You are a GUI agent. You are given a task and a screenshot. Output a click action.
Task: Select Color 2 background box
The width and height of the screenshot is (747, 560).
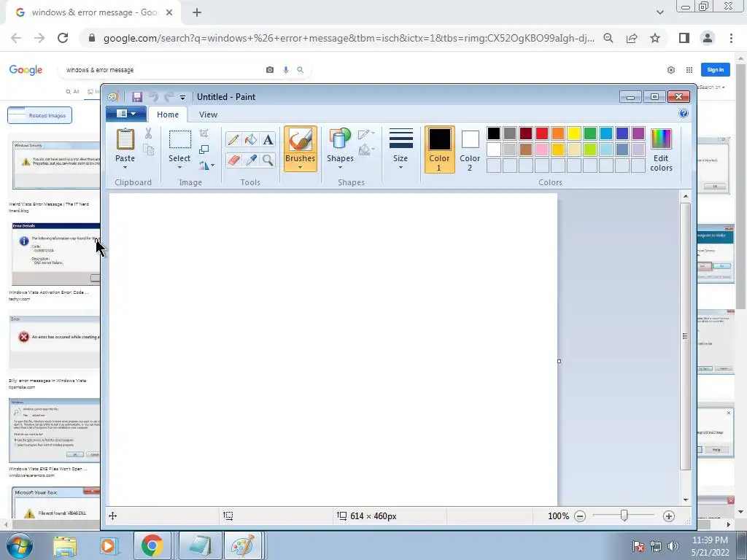click(470, 149)
